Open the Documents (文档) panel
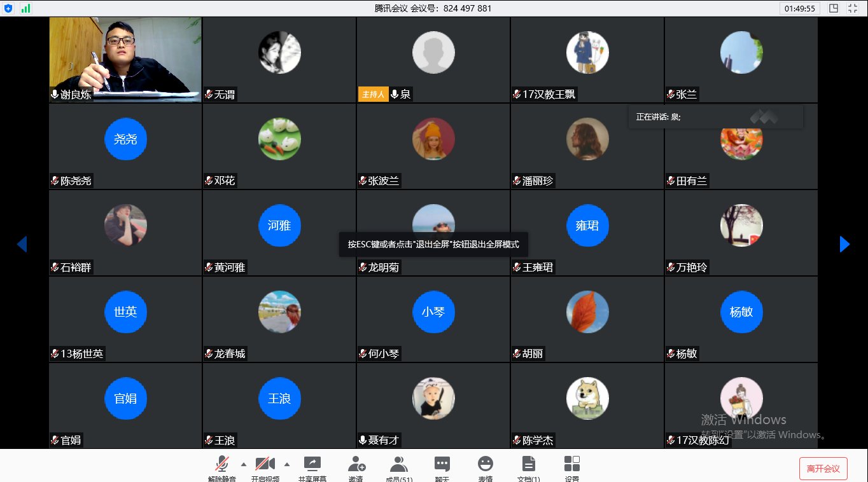Viewport: 868px width, 482px height. click(529, 465)
